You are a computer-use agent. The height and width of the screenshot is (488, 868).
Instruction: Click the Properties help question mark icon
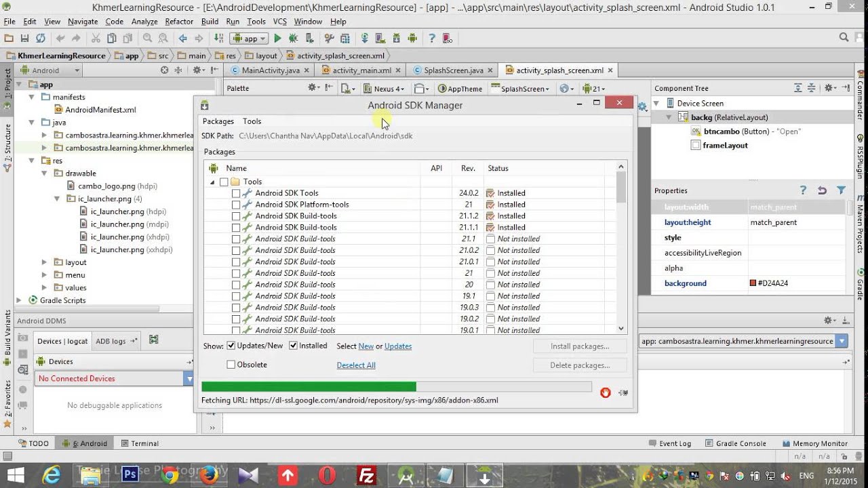click(803, 190)
